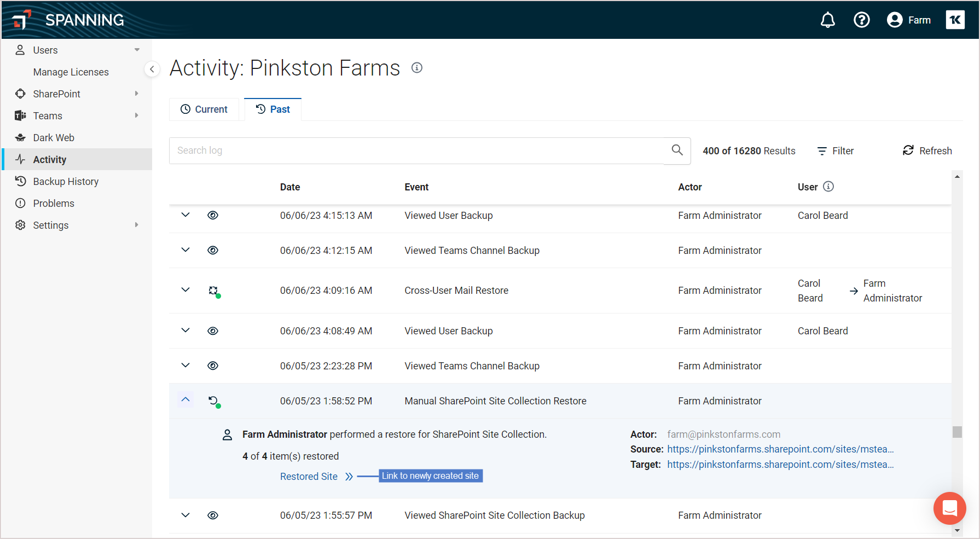This screenshot has height=539, width=980.
Task: Open the Source SharePoint URL
Action: 780,449
